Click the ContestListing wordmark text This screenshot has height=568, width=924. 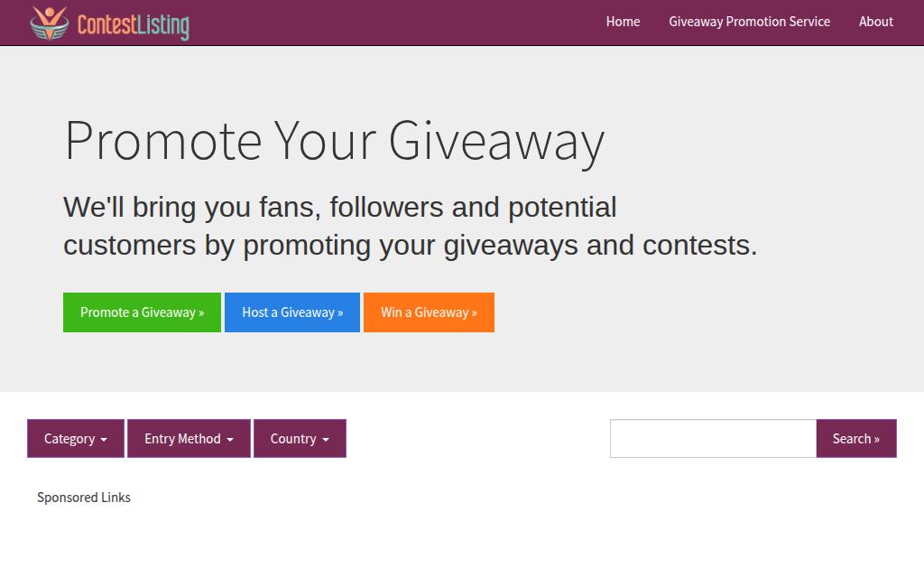(x=134, y=25)
